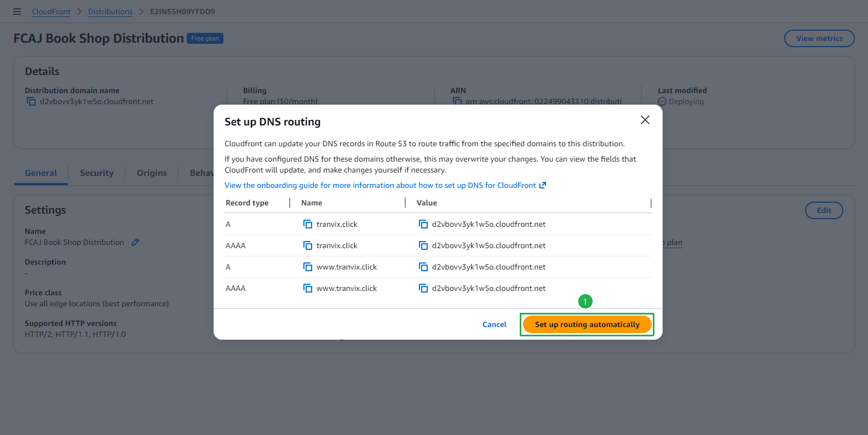Click the Deploying status text
Screen dimensions: 868x435
[x=686, y=102]
